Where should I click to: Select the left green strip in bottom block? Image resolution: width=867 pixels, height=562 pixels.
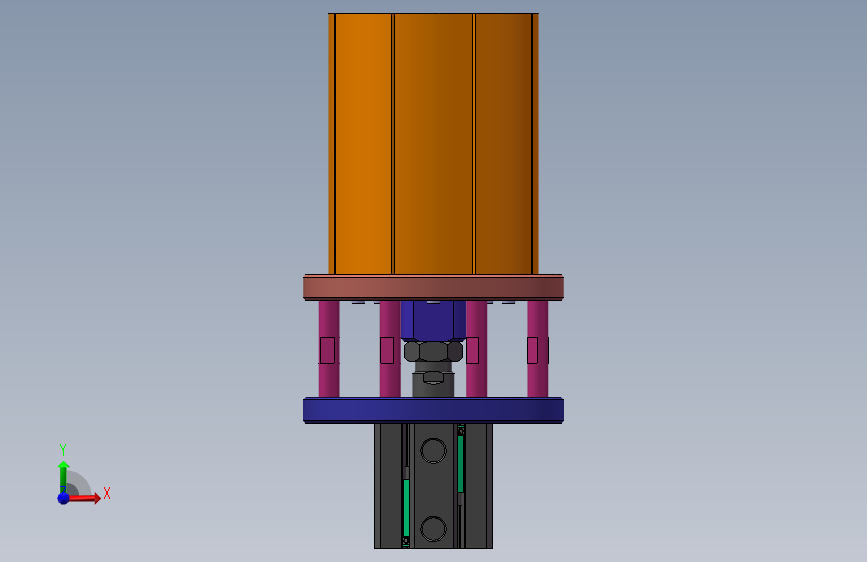(x=406, y=508)
